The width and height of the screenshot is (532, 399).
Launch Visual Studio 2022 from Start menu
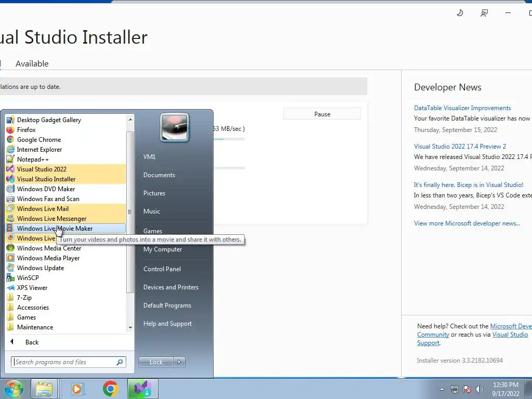65,169
